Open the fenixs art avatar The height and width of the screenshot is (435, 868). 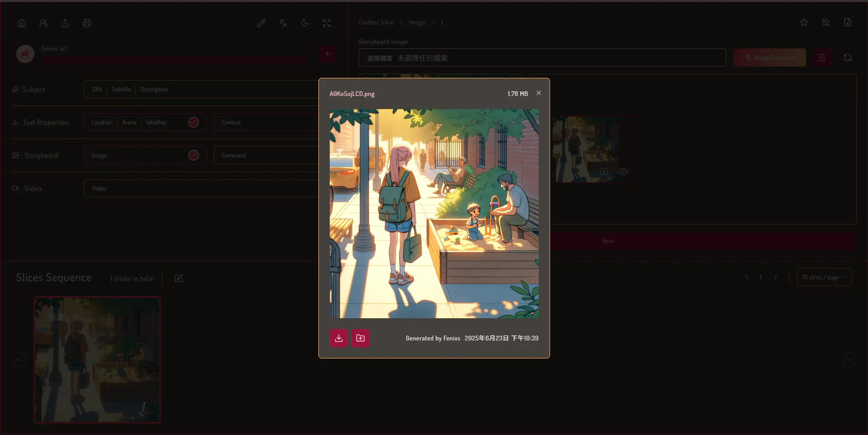pos(25,54)
